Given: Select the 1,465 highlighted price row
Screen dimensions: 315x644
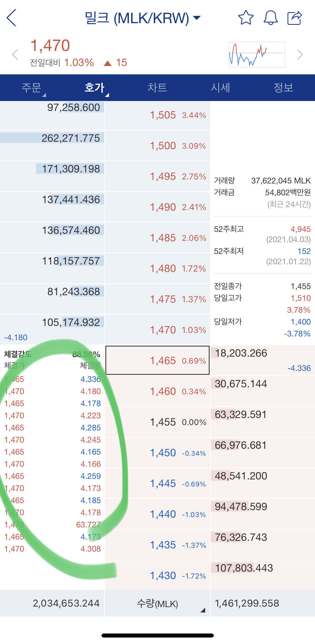Looking at the screenshot, I should [157, 360].
